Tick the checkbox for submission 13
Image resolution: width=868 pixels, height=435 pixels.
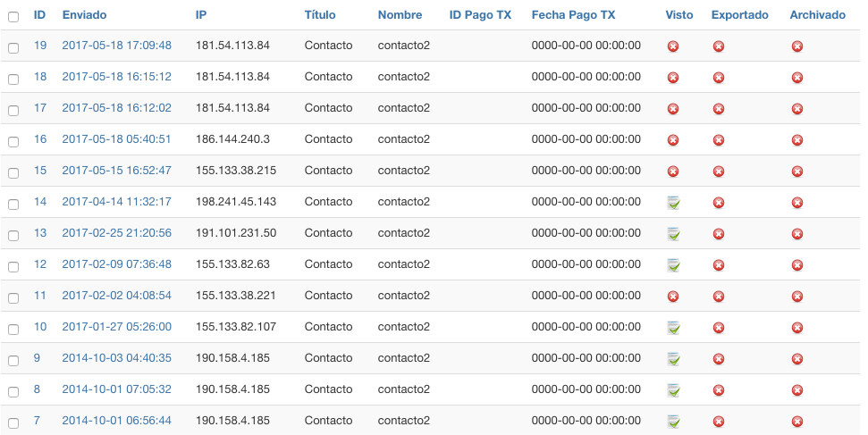pos(13,236)
